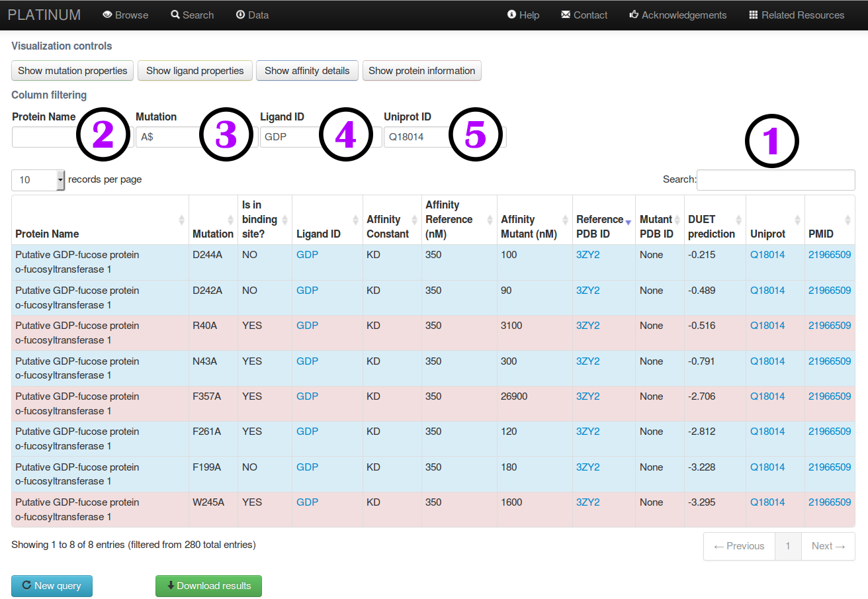The height and width of the screenshot is (599, 868).
Task: Toggle Show ligand properties columns
Action: click(x=195, y=71)
